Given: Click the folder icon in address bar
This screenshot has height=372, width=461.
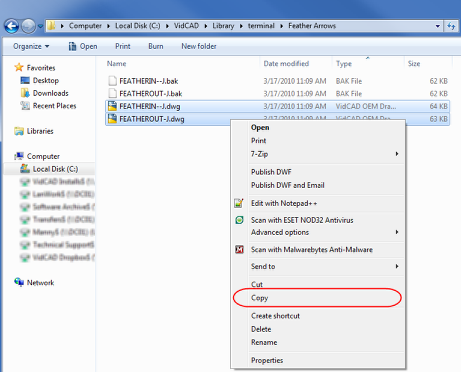Looking at the screenshot, I should point(52,26).
